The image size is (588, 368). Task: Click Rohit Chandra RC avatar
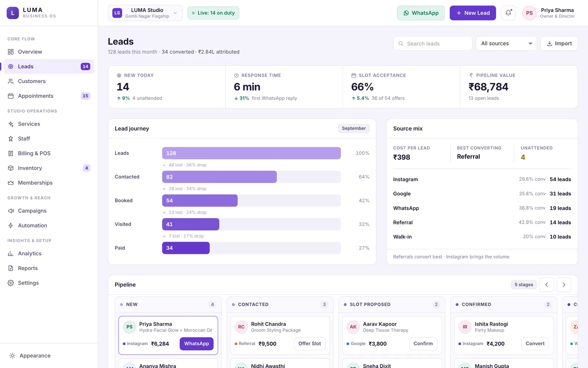click(x=241, y=327)
